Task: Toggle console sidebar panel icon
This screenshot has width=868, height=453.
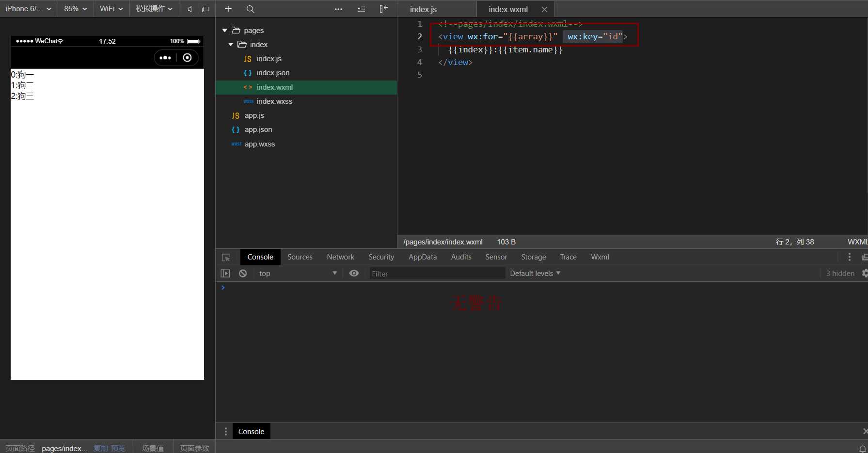Action: 225,274
